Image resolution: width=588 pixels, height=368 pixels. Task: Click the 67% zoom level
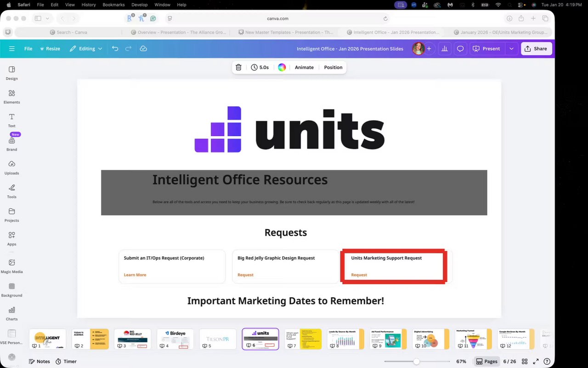[461, 362]
